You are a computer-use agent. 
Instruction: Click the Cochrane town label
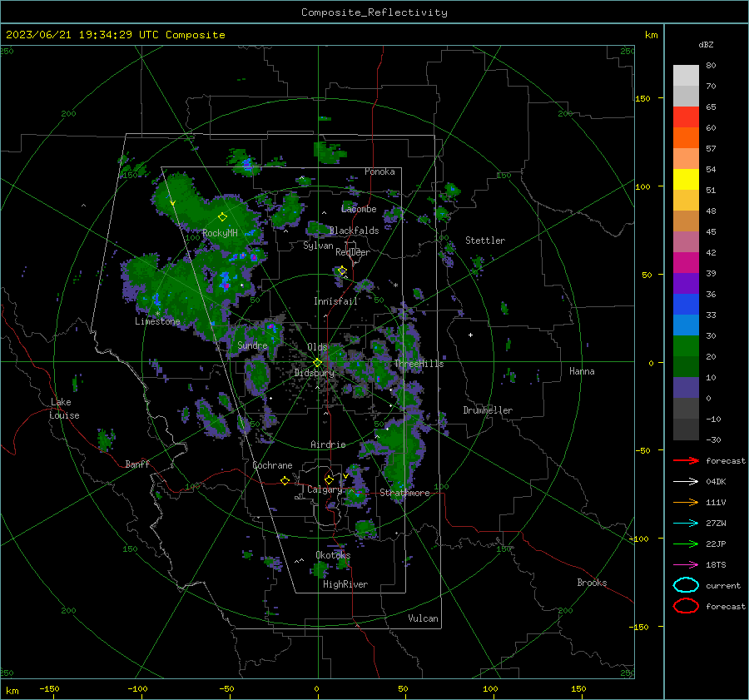point(272,465)
